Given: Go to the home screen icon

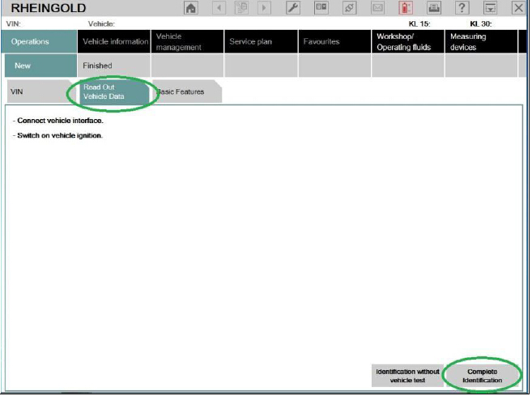Looking at the screenshot, I should click(190, 8).
